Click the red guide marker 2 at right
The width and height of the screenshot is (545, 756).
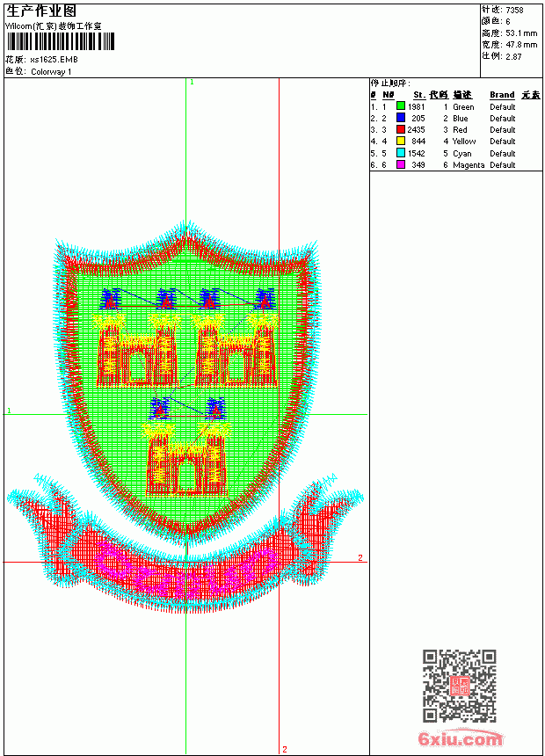pyautogui.click(x=360, y=557)
